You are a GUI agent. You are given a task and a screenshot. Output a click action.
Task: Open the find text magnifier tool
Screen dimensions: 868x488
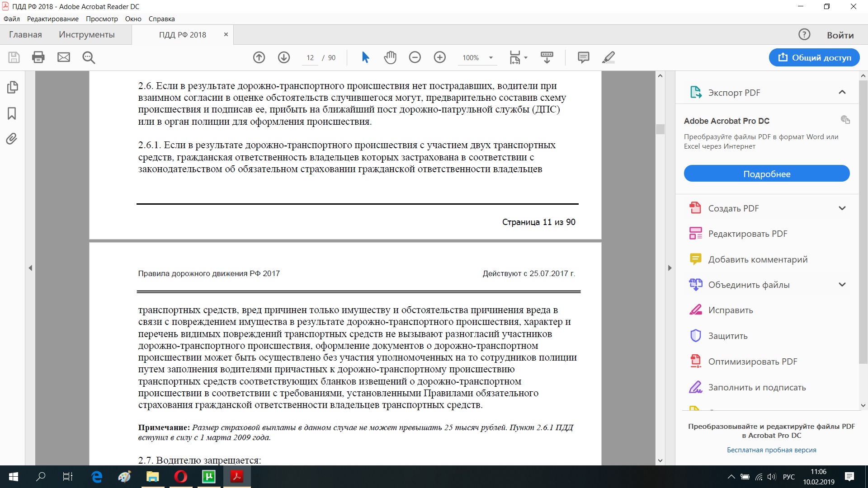(89, 57)
